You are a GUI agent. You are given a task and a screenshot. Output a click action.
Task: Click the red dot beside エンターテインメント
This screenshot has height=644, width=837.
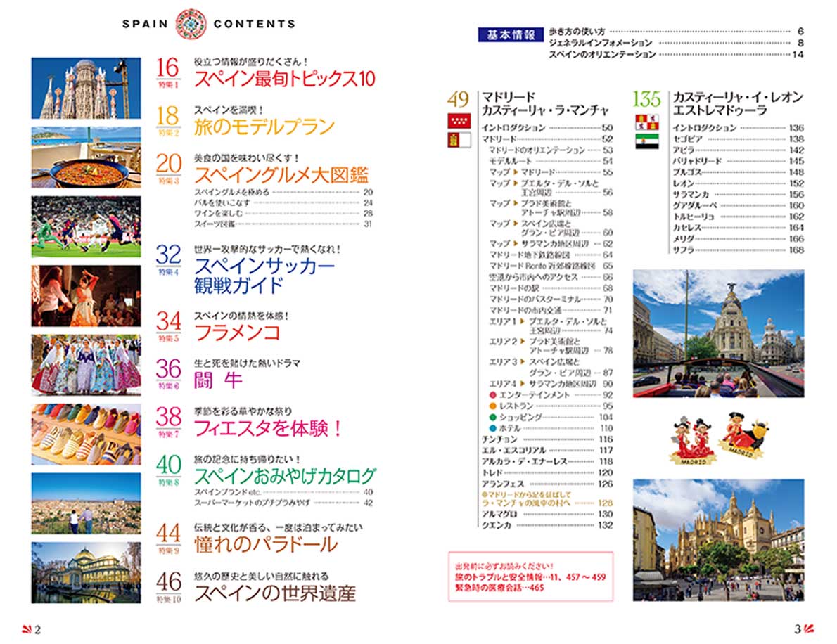click(493, 395)
